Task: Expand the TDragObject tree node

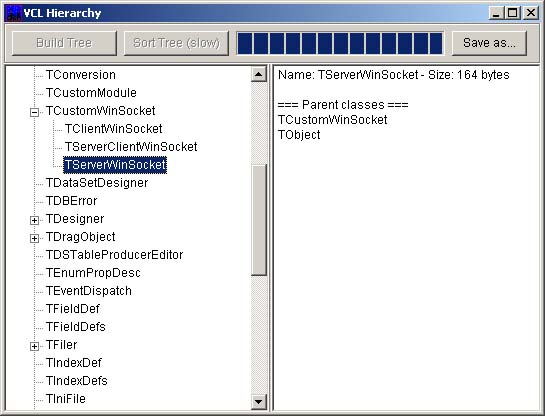Action: click(x=34, y=238)
